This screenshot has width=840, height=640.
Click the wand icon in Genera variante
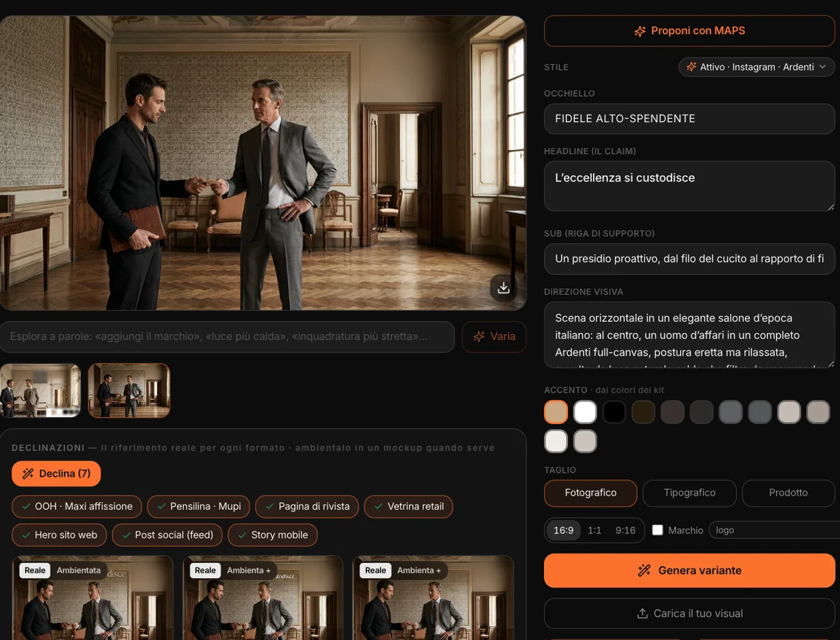pyautogui.click(x=644, y=570)
